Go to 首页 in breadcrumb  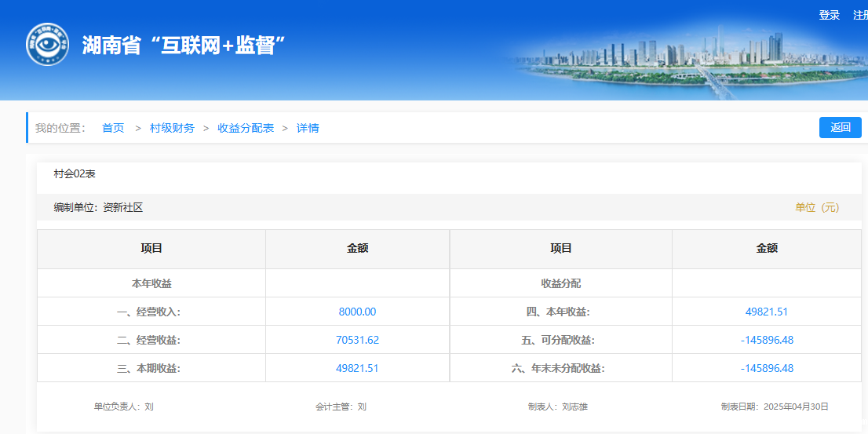pos(113,128)
